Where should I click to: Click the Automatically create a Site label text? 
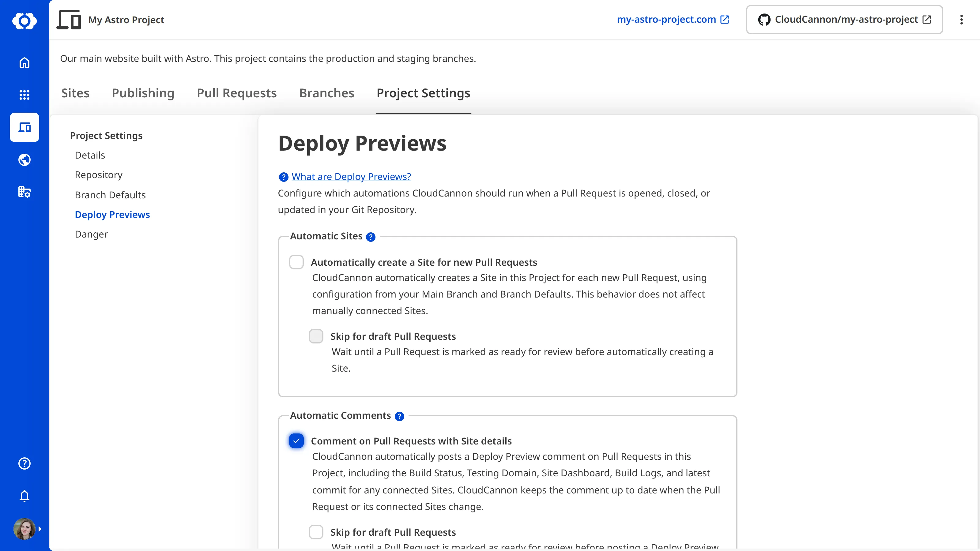(424, 262)
